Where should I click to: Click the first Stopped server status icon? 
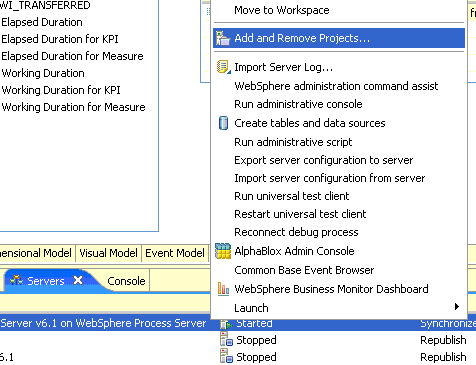tap(226, 340)
